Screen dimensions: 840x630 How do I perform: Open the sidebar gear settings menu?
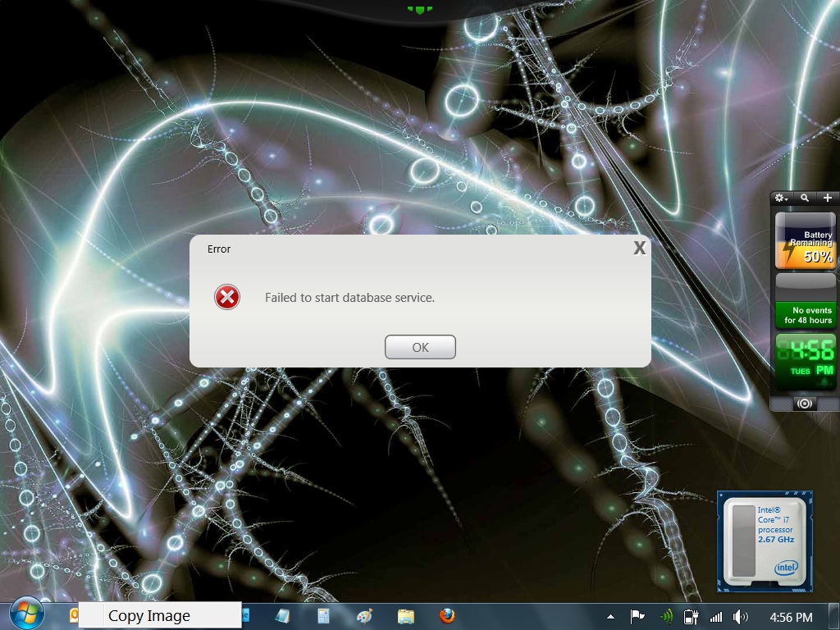click(781, 198)
